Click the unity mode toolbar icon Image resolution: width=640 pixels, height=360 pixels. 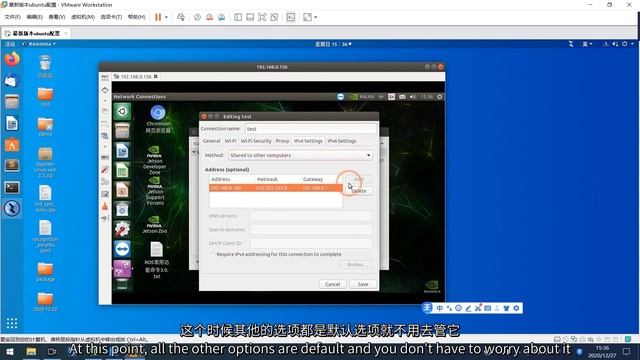point(274,17)
